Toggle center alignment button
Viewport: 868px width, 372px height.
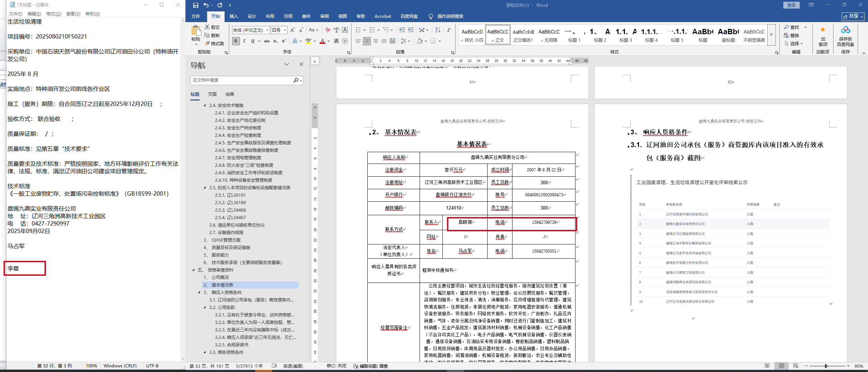tap(367, 41)
